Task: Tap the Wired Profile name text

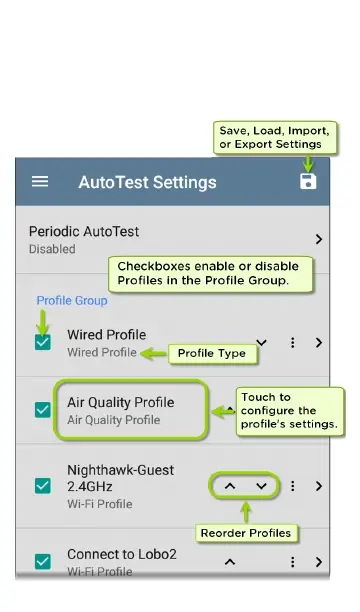Action: tap(107, 334)
